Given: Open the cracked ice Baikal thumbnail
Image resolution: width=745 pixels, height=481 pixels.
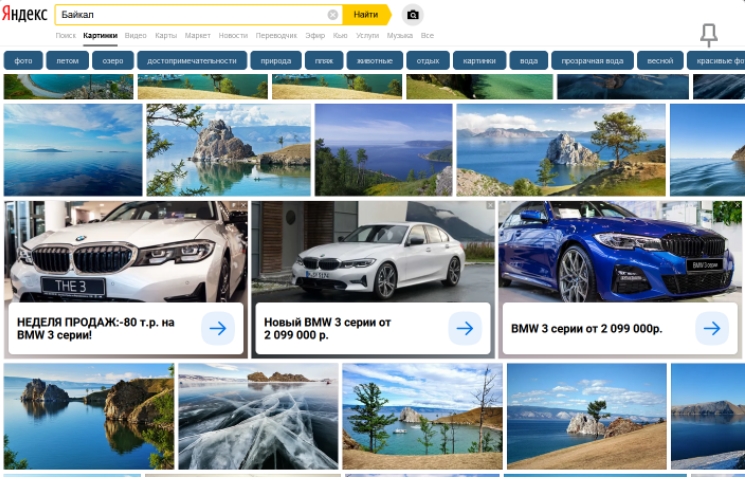Looking at the screenshot, I should click(258, 415).
